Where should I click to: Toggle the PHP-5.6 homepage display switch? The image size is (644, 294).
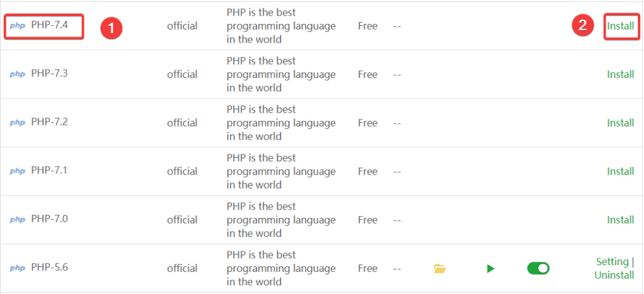[x=538, y=269]
